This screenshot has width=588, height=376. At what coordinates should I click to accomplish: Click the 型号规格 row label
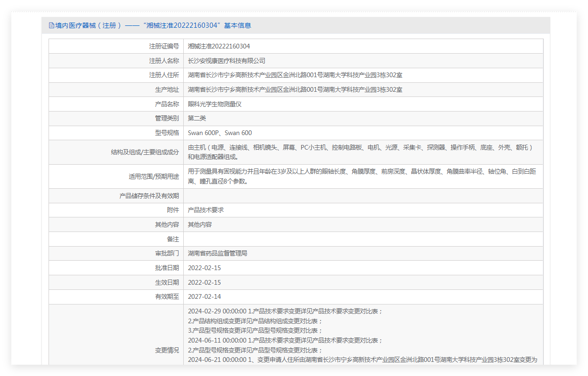coord(167,133)
